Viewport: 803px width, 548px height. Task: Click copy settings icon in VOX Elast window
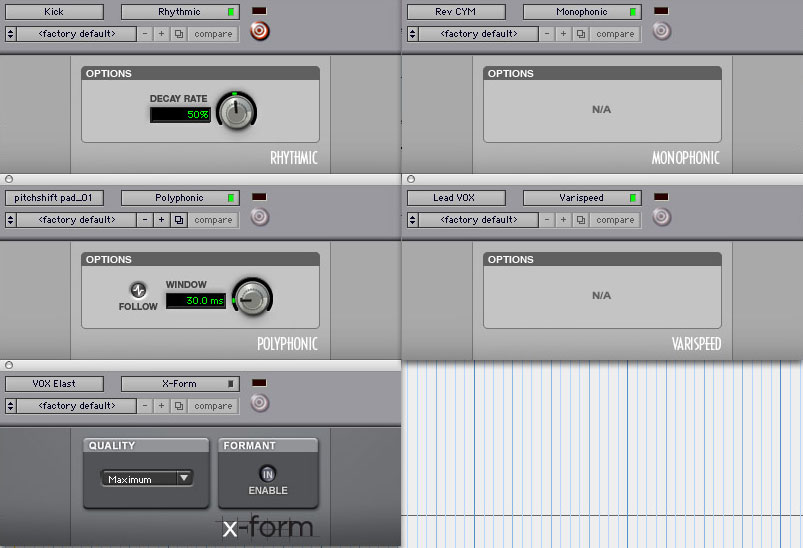pyautogui.click(x=179, y=406)
